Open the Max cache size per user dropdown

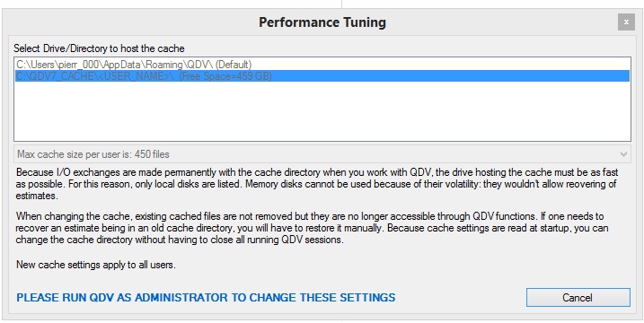[322, 154]
